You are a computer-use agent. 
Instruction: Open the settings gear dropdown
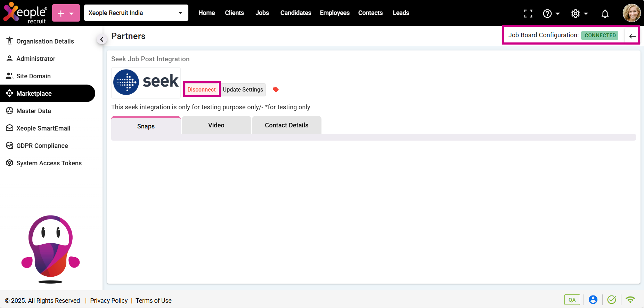pos(579,14)
